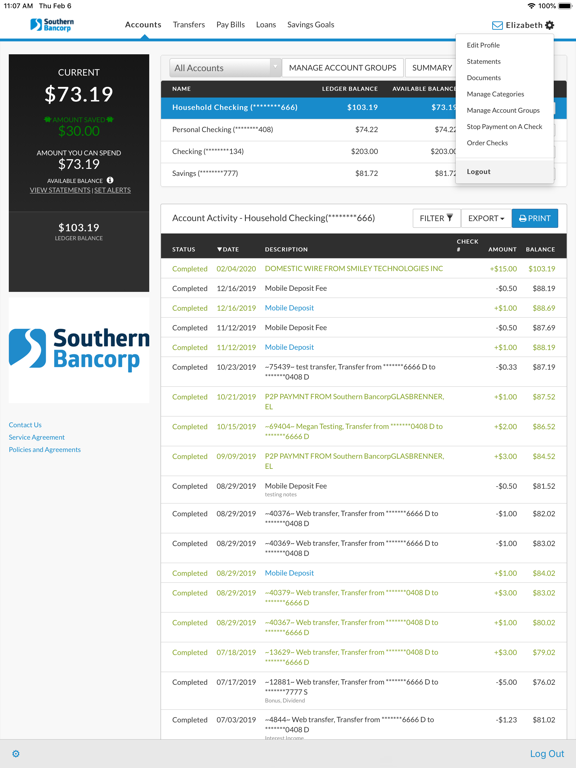Click the Status column header
The height and width of the screenshot is (768, 576).
click(184, 249)
